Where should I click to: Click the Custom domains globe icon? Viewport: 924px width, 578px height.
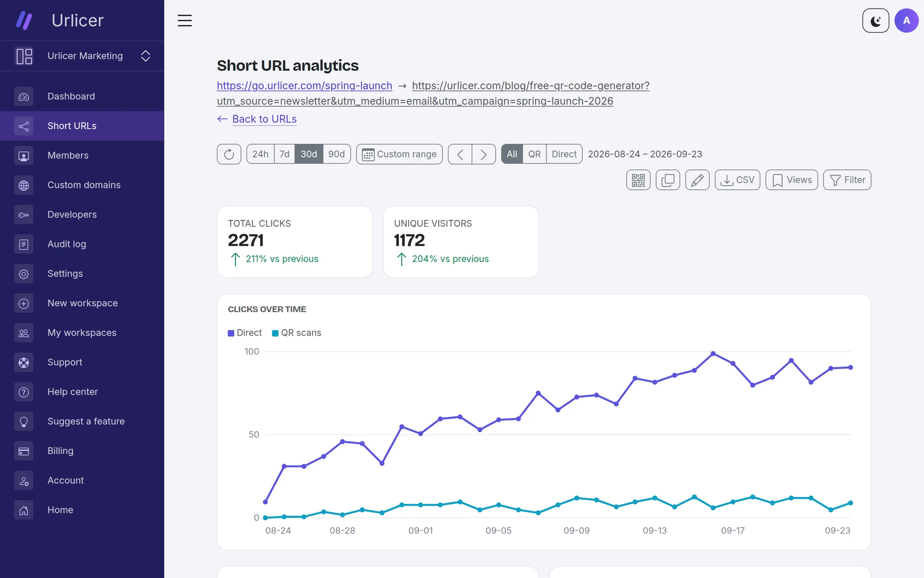(24, 185)
